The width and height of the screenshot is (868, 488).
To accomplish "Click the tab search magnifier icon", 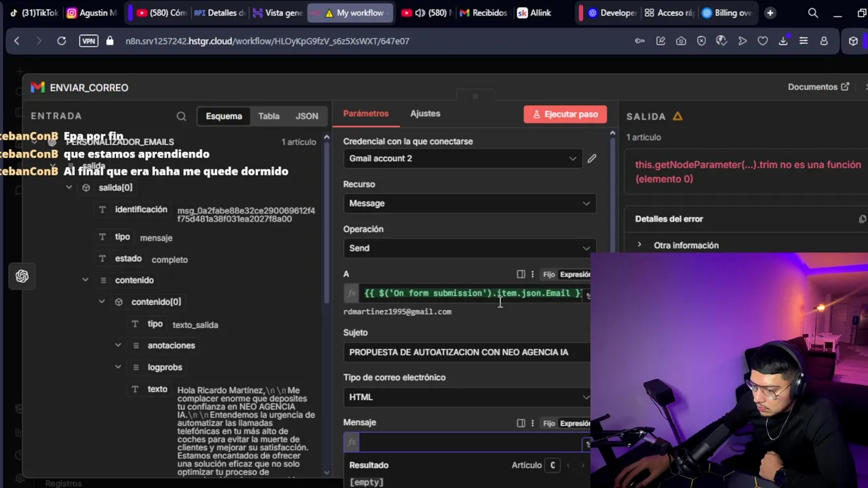I will (813, 12).
